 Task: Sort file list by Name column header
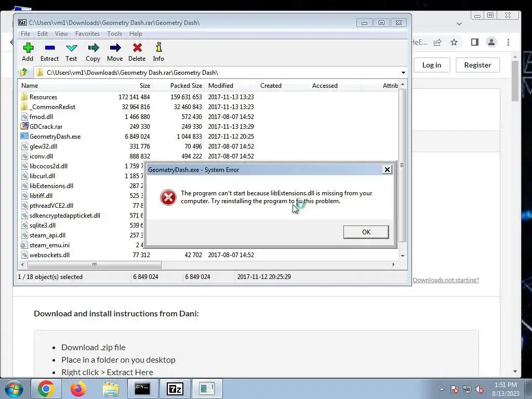click(x=59, y=86)
